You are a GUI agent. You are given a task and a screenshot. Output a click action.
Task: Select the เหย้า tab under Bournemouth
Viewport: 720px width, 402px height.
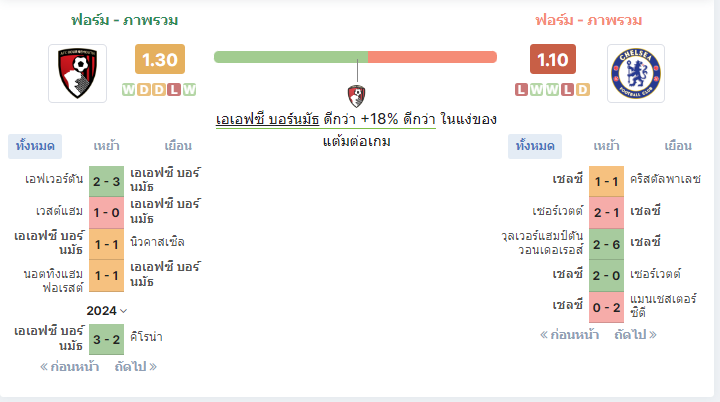pos(107,146)
